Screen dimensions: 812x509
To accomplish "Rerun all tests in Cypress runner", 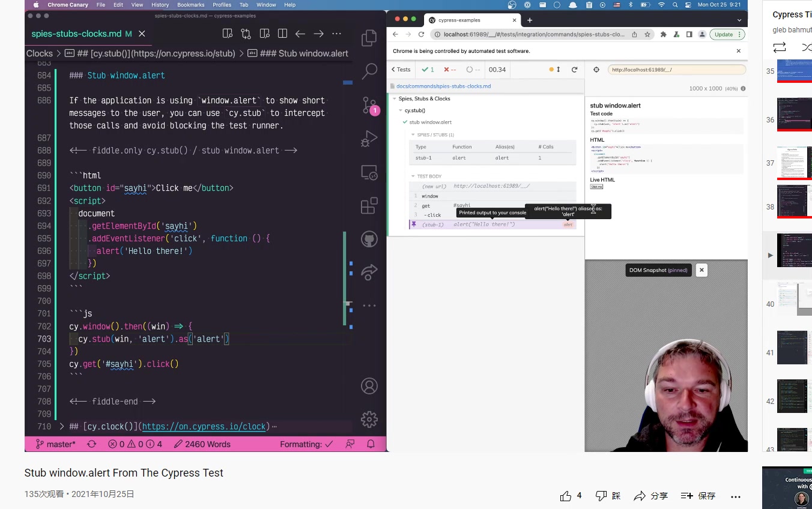I will 574,70.
